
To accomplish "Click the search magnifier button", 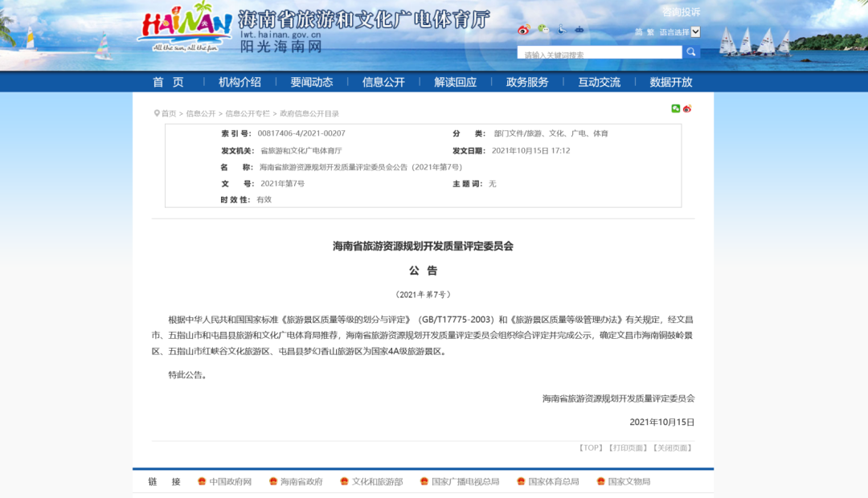I will tap(691, 51).
